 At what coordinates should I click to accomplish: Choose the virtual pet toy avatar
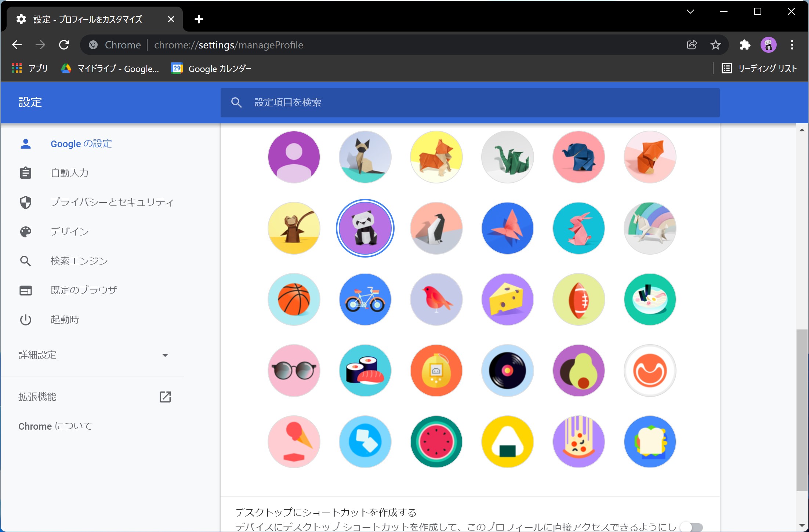436,371
